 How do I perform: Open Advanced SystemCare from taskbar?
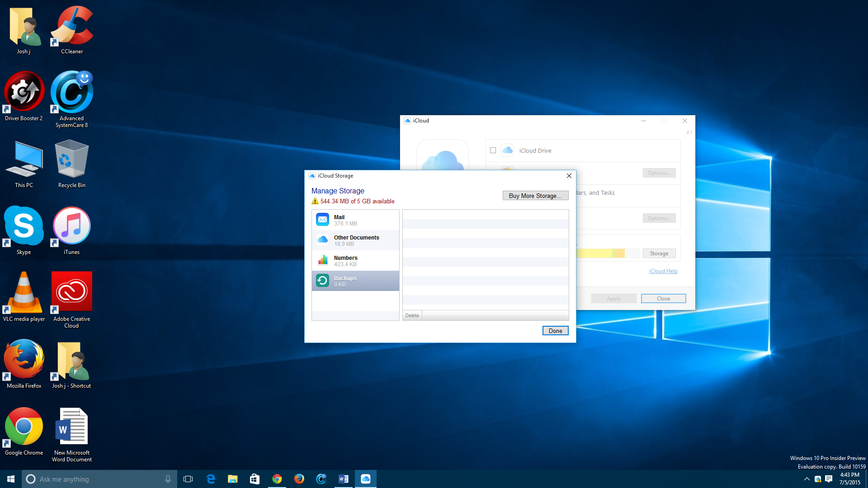tap(321, 479)
